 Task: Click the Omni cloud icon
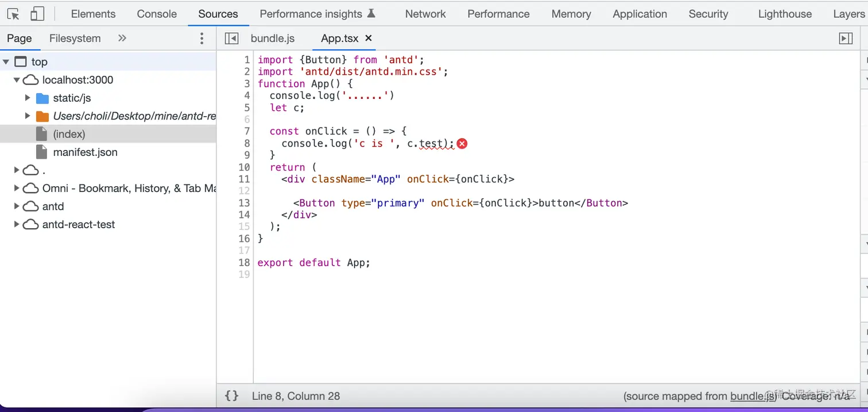pyautogui.click(x=30, y=188)
